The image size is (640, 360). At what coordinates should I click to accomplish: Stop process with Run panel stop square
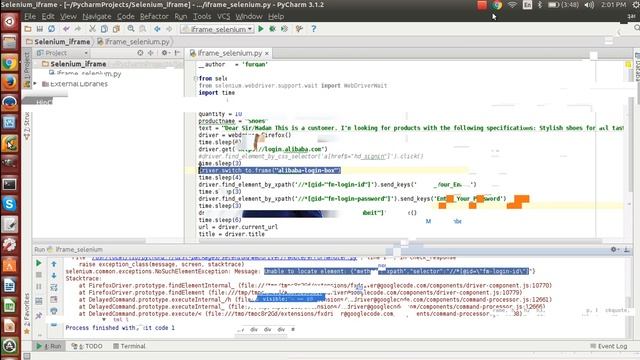click(39, 275)
